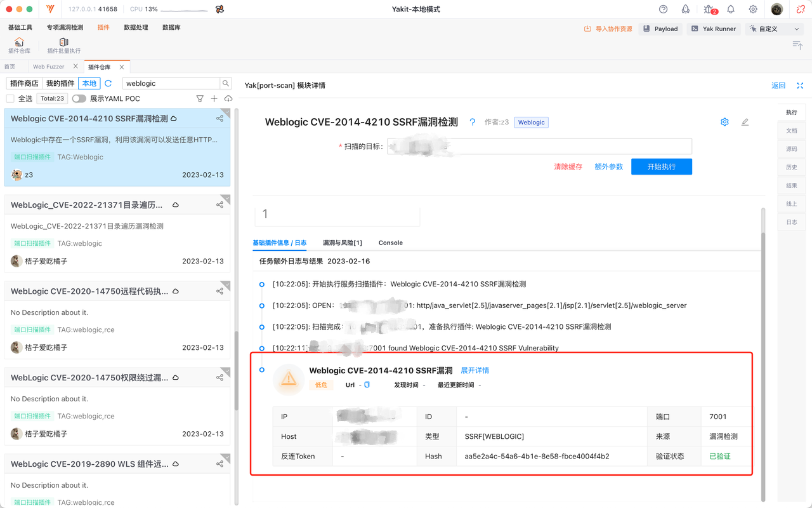Click the warning icon of the SSRF result
Viewport: 812px width, 508px height.
(289, 379)
